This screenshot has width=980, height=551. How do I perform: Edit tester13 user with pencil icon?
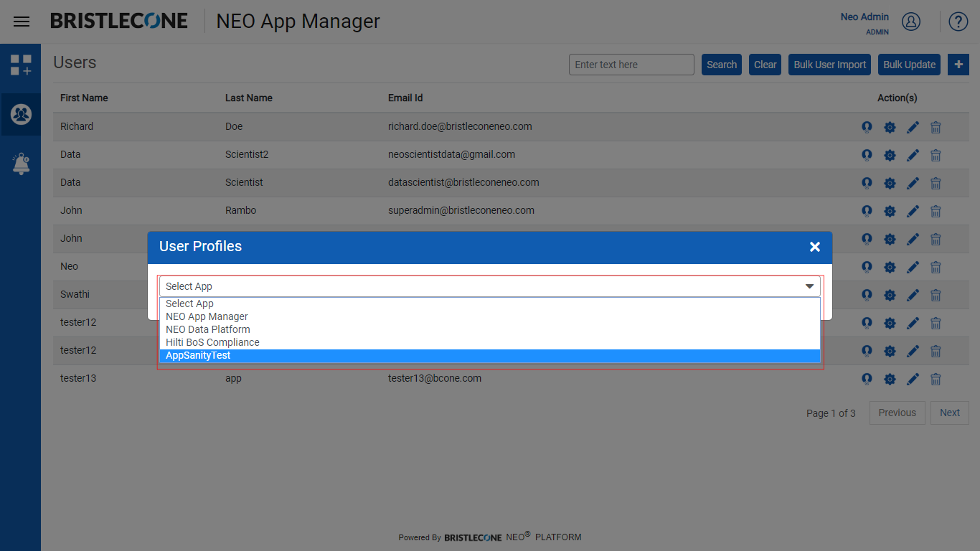tap(913, 379)
